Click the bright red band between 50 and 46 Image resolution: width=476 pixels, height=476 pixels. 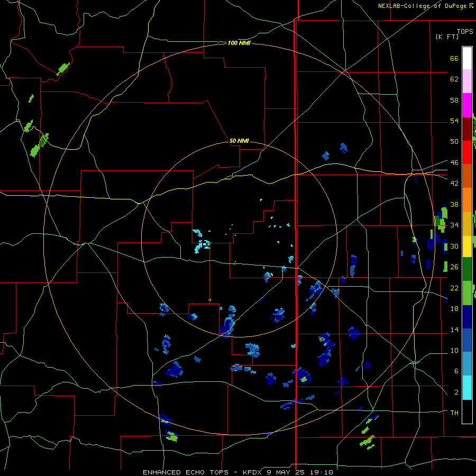click(x=467, y=152)
